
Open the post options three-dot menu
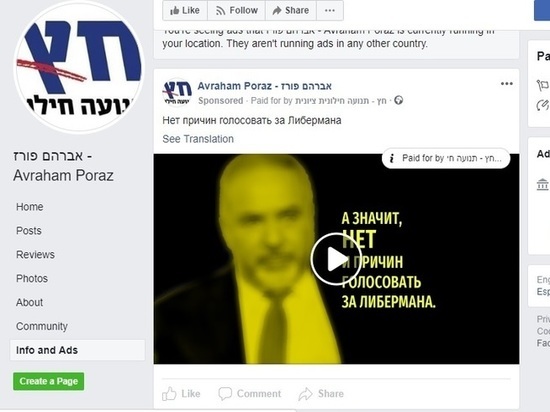click(x=507, y=84)
